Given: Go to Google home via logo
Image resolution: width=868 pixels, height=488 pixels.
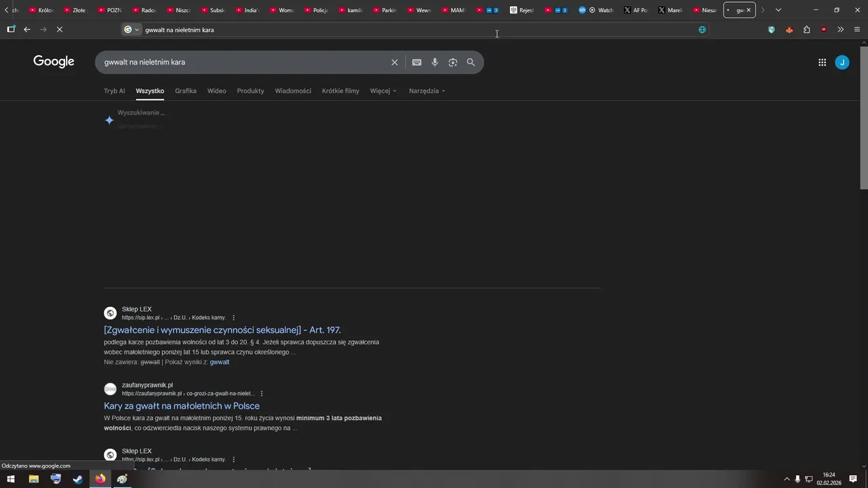Looking at the screenshot, I should tap(54, 62).
